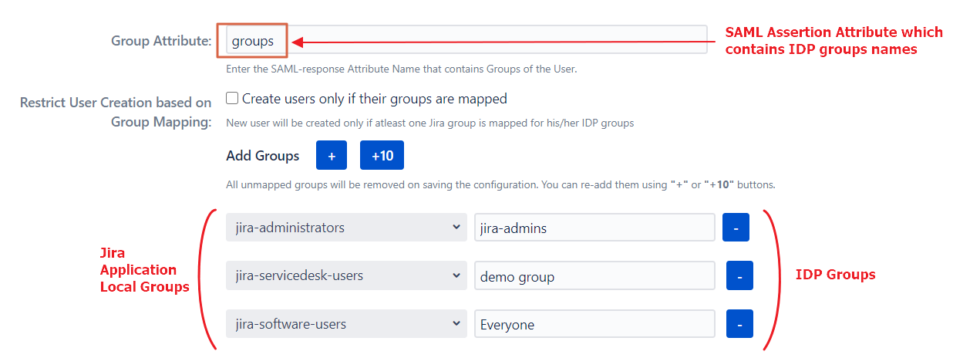This screenshot has height=358, width=980.
Task: Click the 'Add Groups' heading text
Action: (x=262, y=156)
